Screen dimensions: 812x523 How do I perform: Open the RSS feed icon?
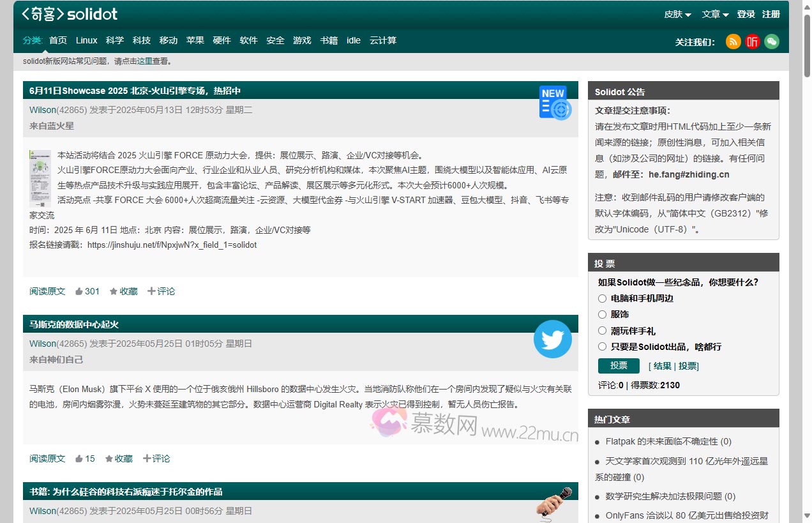(732, 42)
